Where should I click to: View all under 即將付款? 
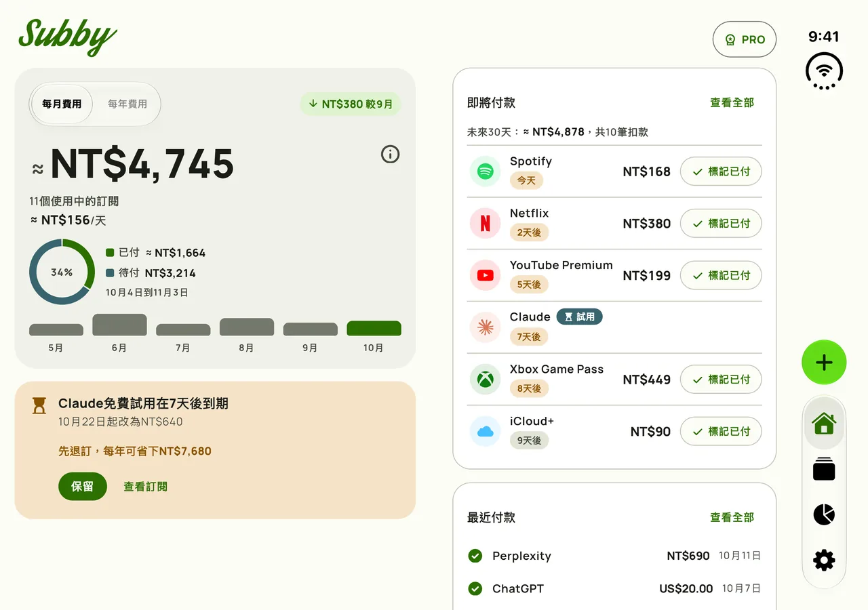pyautogui.click(x=732, y=102)
